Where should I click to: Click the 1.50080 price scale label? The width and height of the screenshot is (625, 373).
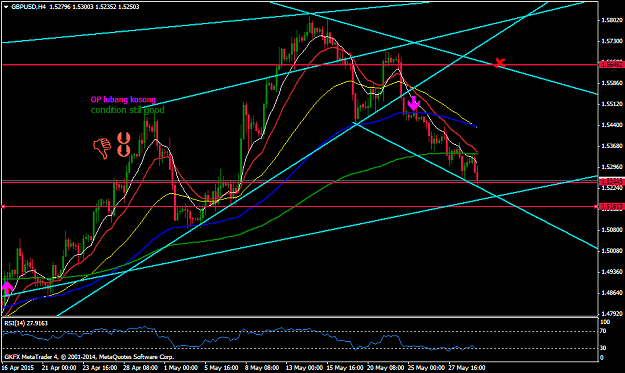point(611,251)
